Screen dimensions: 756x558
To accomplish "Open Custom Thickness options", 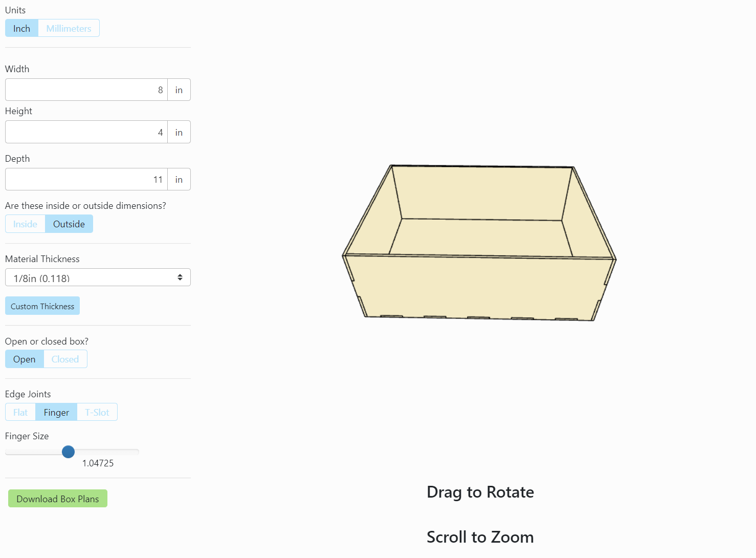I will (42, 306).
